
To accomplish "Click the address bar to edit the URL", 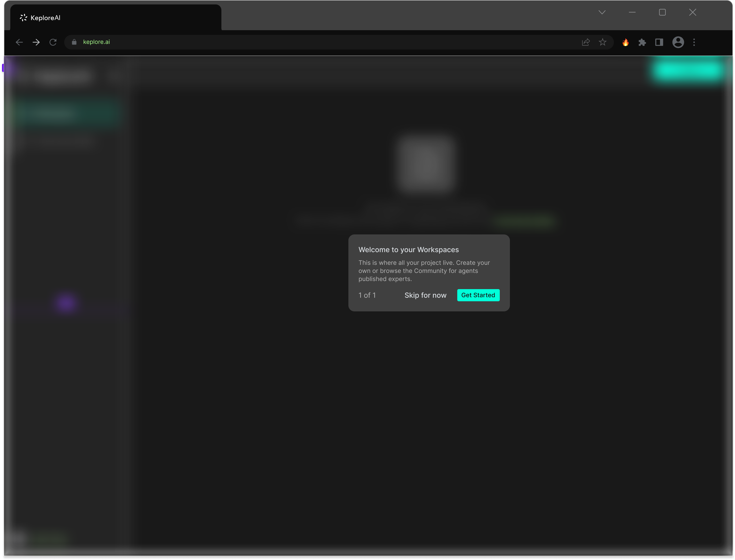I will pos(233,42).
